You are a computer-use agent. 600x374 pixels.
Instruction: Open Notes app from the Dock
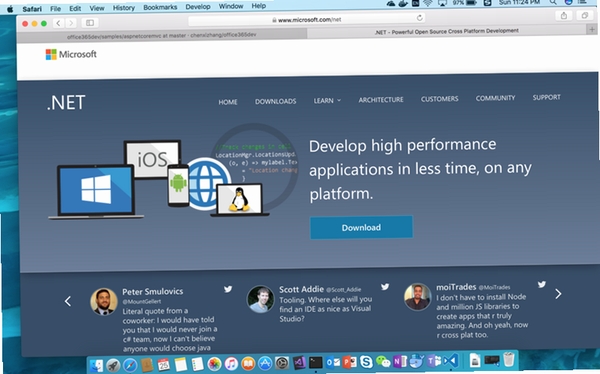pos(181,364)
